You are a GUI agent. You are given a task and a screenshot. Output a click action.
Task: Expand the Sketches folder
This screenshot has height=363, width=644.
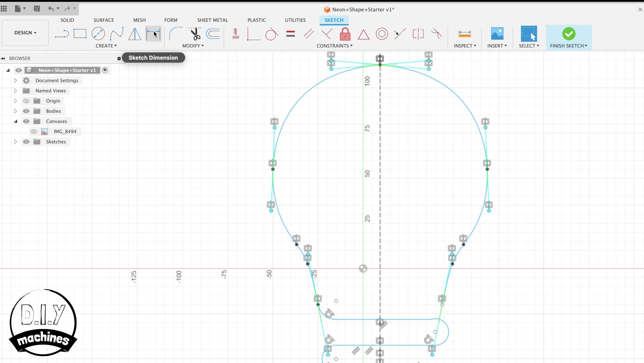click(x=16, y=141)
